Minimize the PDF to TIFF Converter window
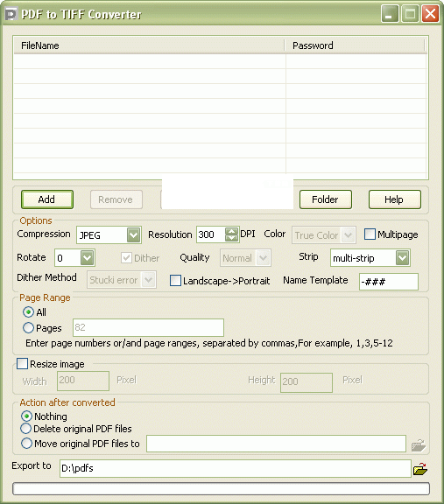This screenshot has height=504, width=444. coord(390,13)
